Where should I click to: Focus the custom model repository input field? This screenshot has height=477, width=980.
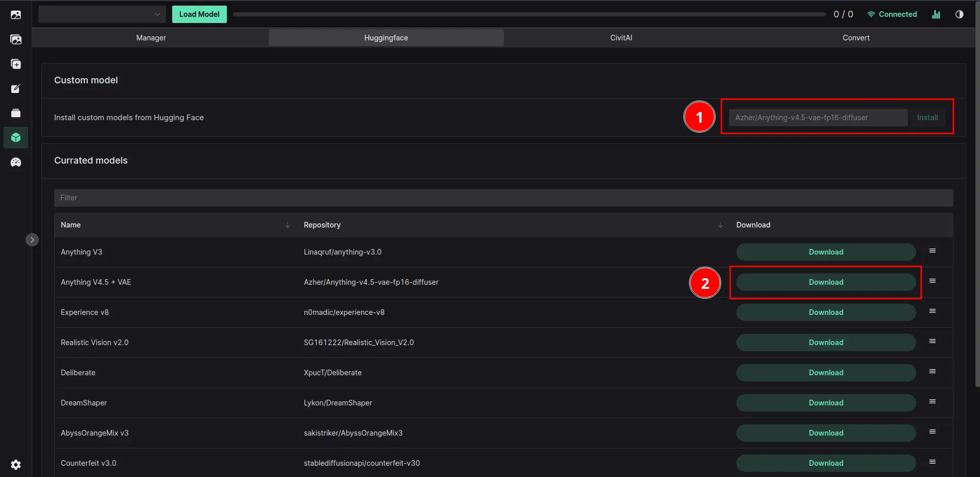(818, 118)
